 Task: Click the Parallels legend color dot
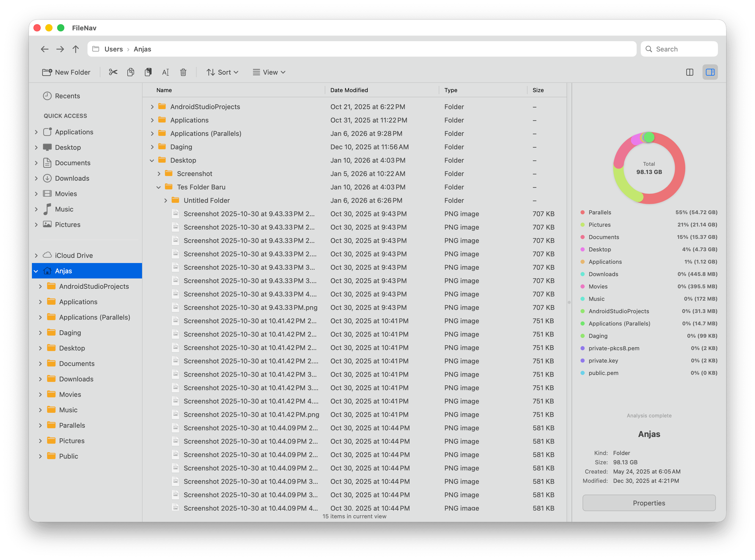(x=583, y=212)
